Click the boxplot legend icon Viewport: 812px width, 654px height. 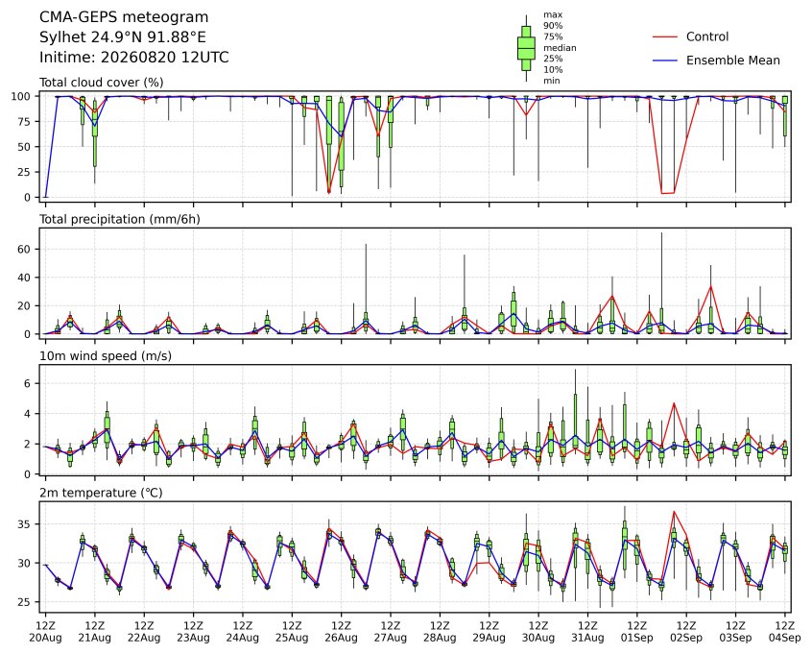(526, 48)
